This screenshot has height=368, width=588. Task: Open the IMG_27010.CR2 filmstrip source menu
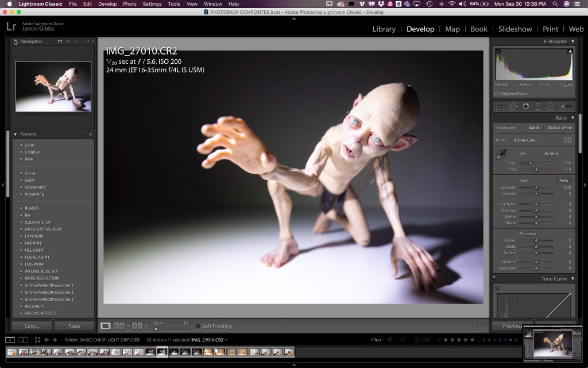click(210, 340)
